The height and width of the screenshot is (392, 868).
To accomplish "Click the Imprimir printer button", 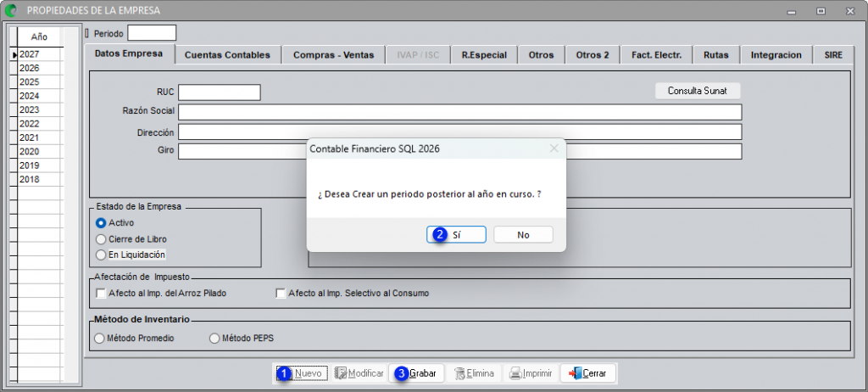I will coord(531,373).
